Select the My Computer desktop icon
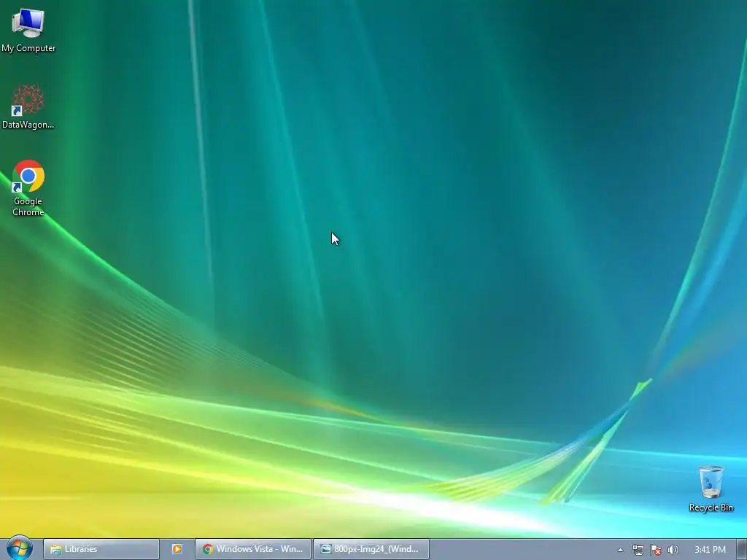This screenshot has height=560, width=747. click(x=28, y=31)
